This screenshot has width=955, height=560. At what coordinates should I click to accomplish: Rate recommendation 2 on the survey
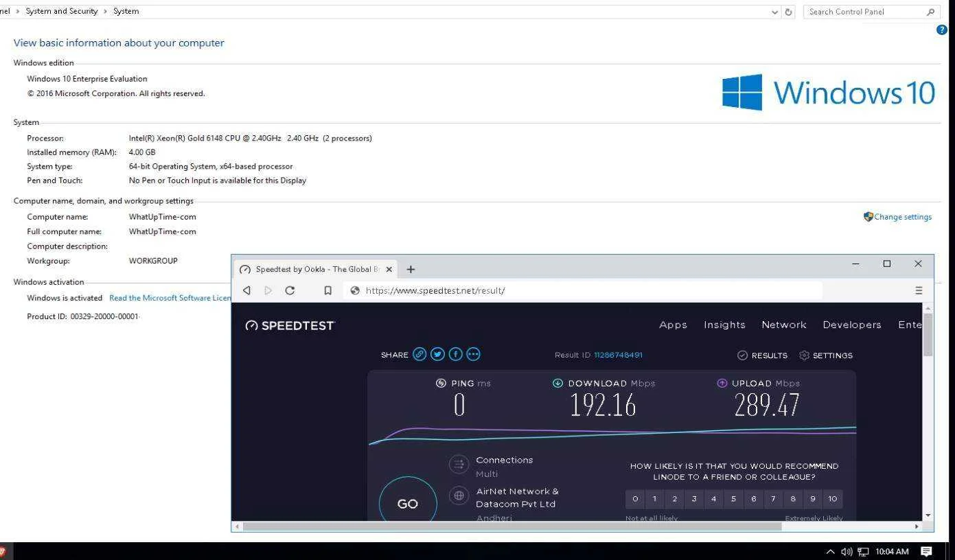coord(675,499)
